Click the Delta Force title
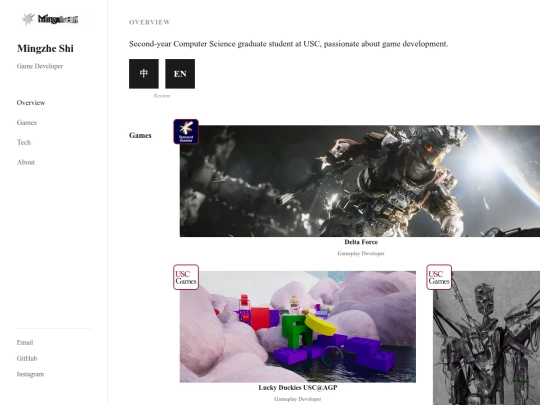The height and width of the screenshot is (405, 540). click(361, 242)
